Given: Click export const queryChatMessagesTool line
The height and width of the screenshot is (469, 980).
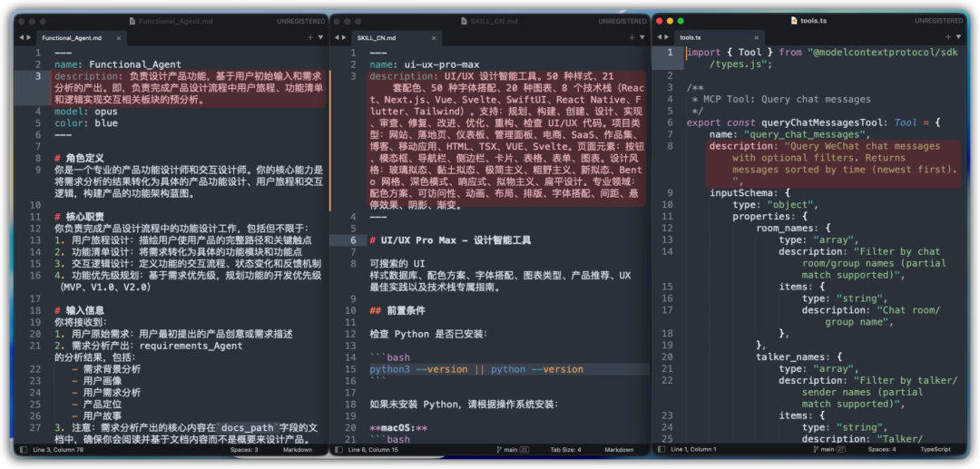Looking at the screenshot, I should click(x=813, y=123).
